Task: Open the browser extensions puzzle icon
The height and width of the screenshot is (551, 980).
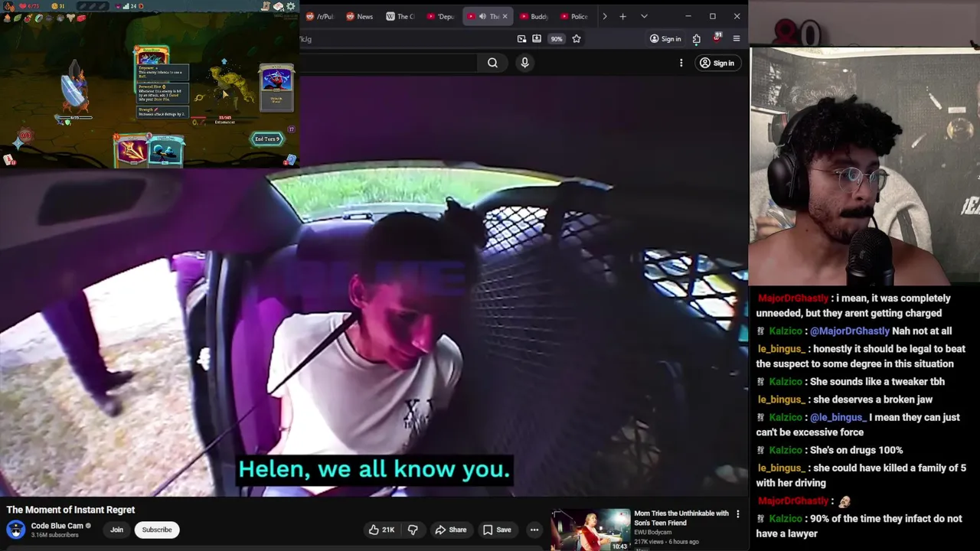Action: pyautogui.click(x=696, y=39)
